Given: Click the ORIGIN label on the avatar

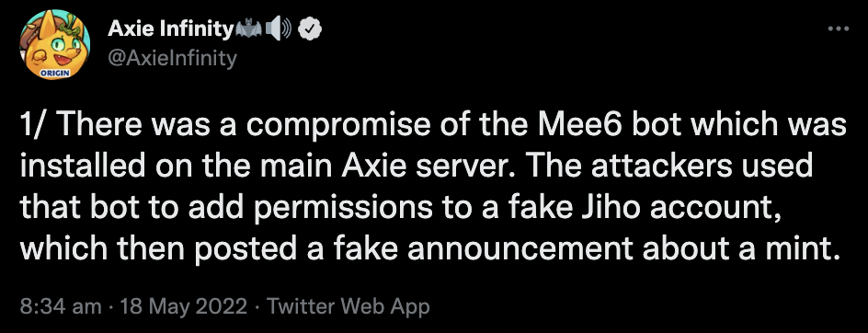Looking at the screenshot, I should click(x=55, y=74).
